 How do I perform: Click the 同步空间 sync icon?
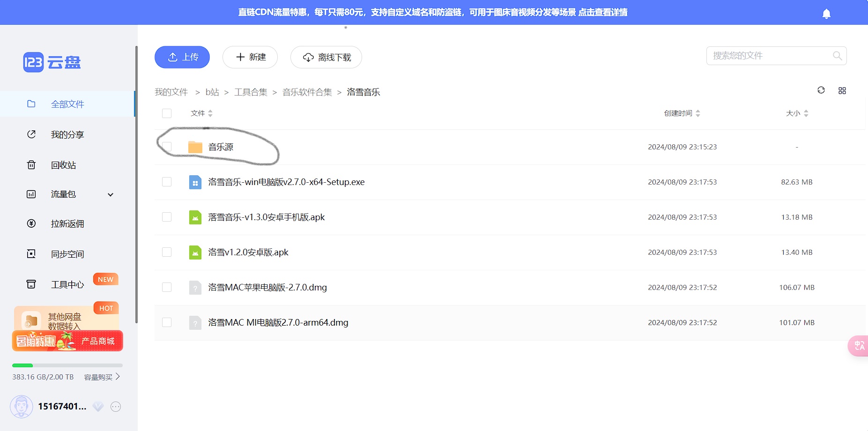pyautogui.click(x=31, y=254)
